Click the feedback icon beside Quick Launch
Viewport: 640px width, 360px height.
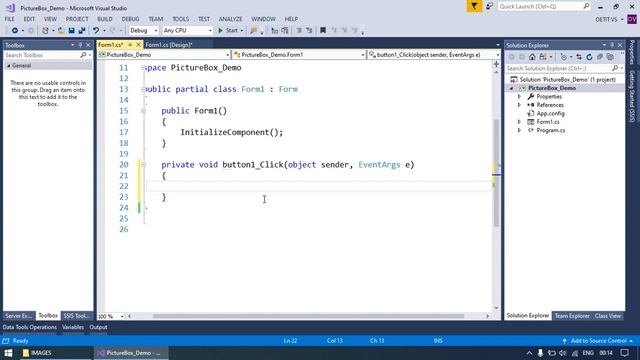(489, 6)
